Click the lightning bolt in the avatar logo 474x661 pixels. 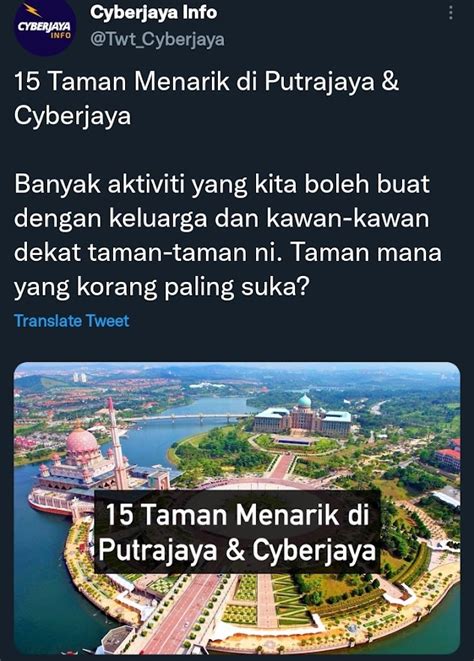[31, 9]
